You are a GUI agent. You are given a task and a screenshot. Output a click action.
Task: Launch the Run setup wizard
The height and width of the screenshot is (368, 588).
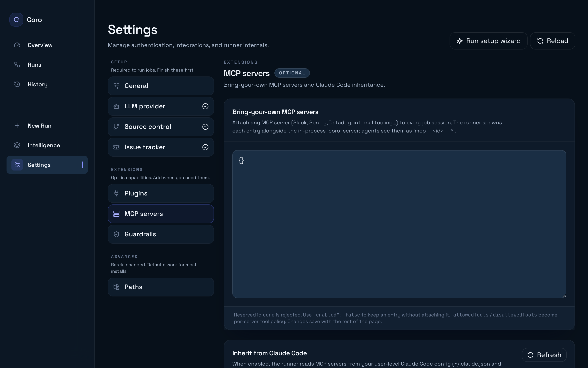[488, 41]
